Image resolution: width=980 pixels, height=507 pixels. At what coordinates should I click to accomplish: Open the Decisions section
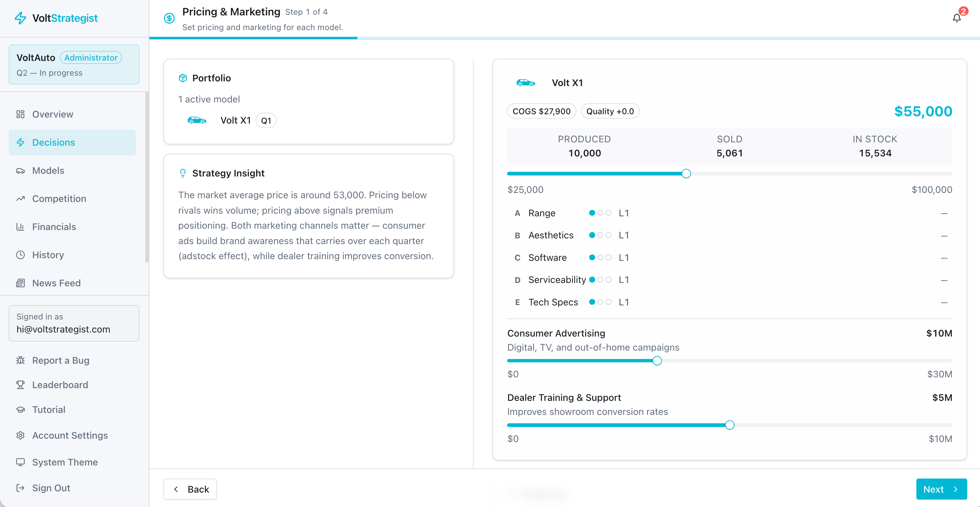point(53,142)
